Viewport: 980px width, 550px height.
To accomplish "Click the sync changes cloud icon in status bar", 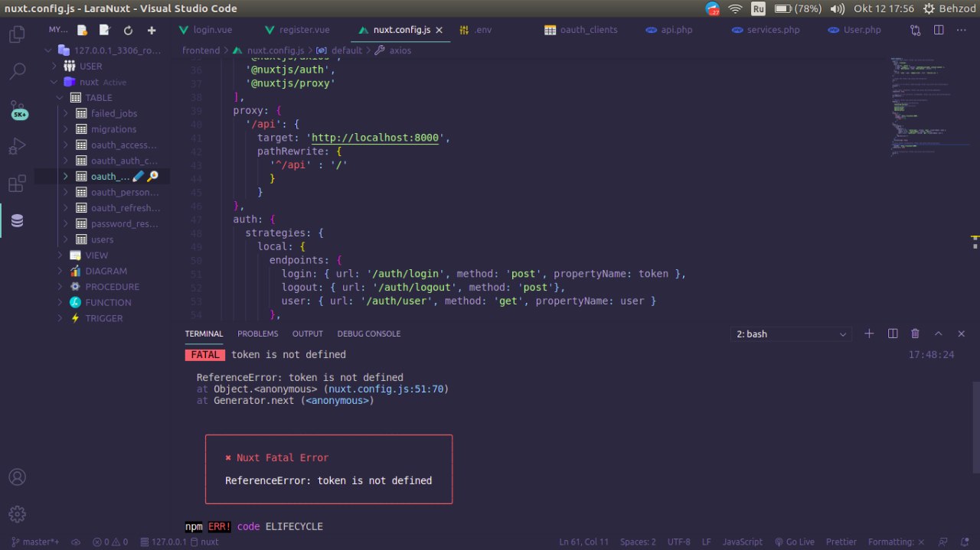I will click(x=76, y=542).
